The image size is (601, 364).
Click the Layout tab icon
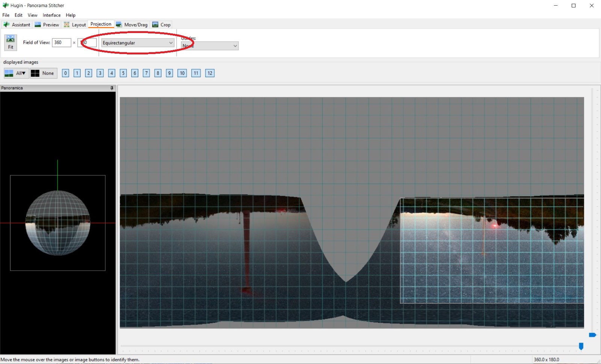pos(67,24)
